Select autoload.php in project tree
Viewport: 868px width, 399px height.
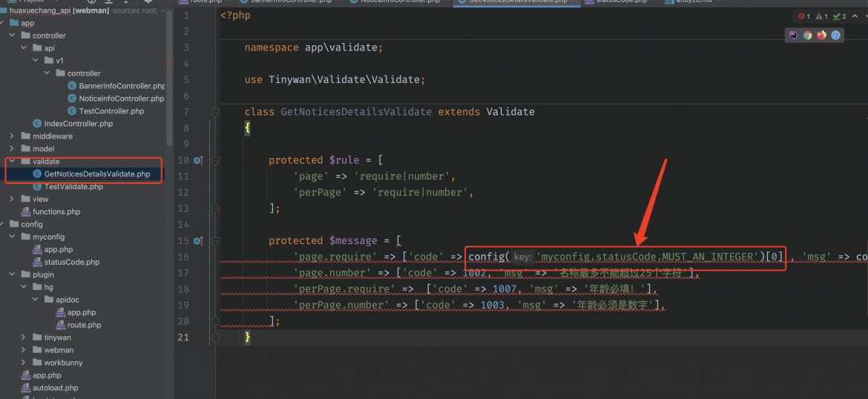click(83, 388)
